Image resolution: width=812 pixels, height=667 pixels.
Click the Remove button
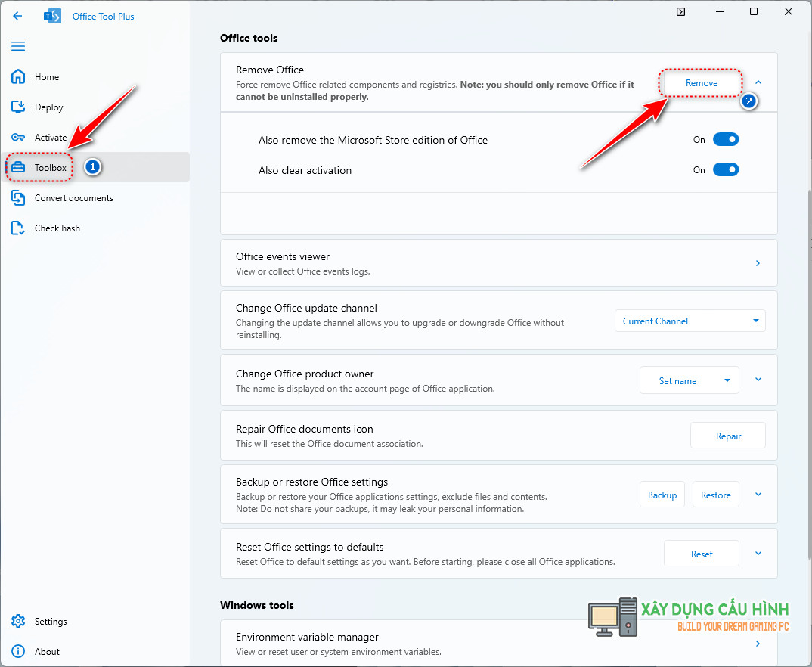click(701, 83)
